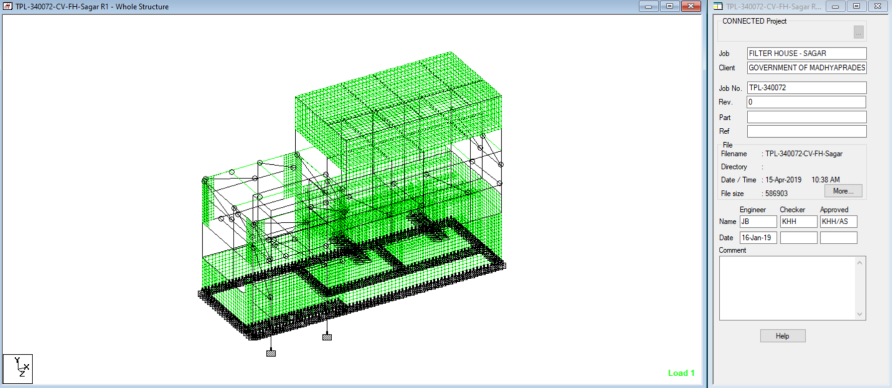Viewport: 892px width, 388px height.
Task: Click the Help button
Action: 783,336
